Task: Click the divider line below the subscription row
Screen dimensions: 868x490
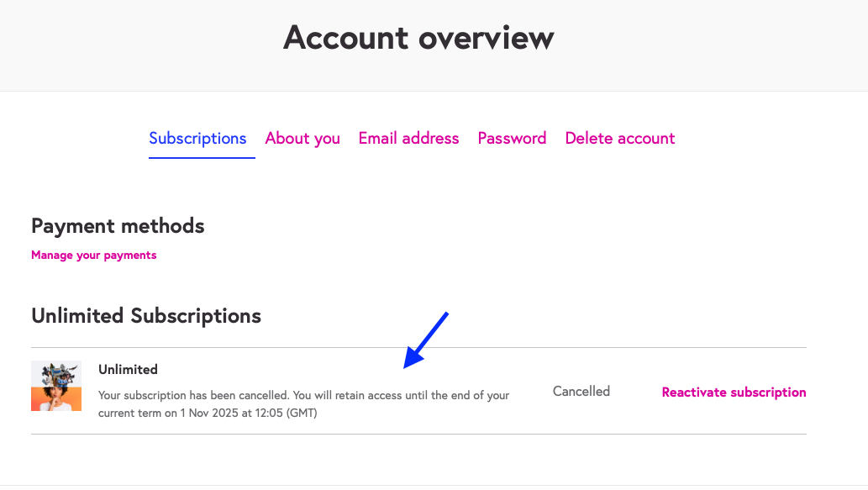Action: [418, 434]
